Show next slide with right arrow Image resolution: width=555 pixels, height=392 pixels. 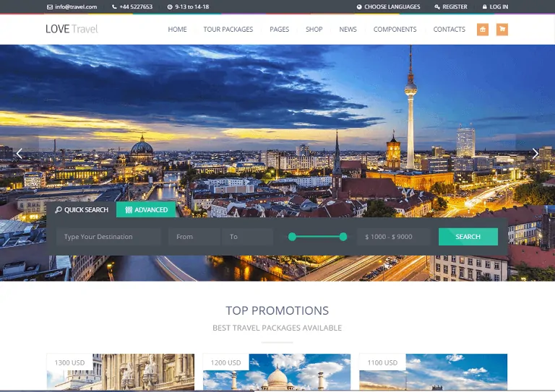coord(535,153)
